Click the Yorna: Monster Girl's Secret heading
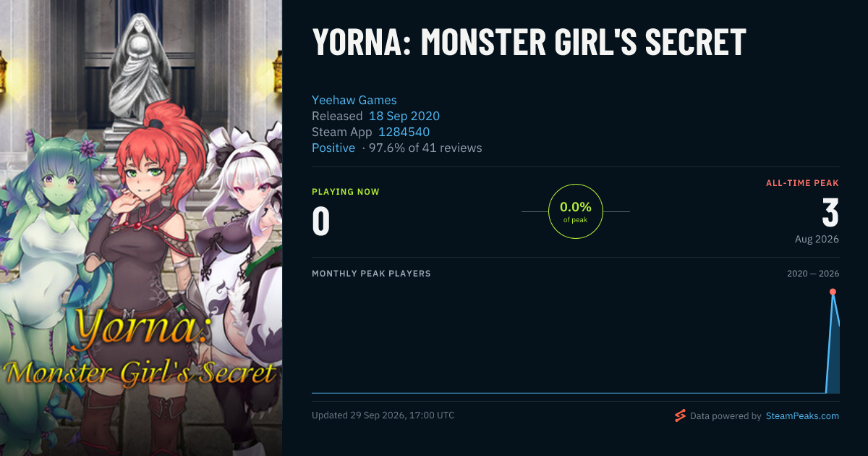 (x=529, y=42)
